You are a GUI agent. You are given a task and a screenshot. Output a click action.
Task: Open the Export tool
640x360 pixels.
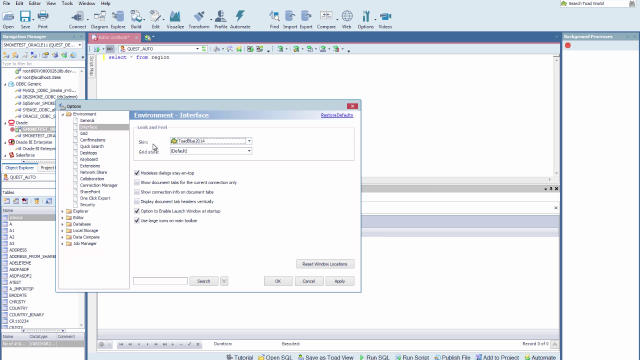coord(306,19)
